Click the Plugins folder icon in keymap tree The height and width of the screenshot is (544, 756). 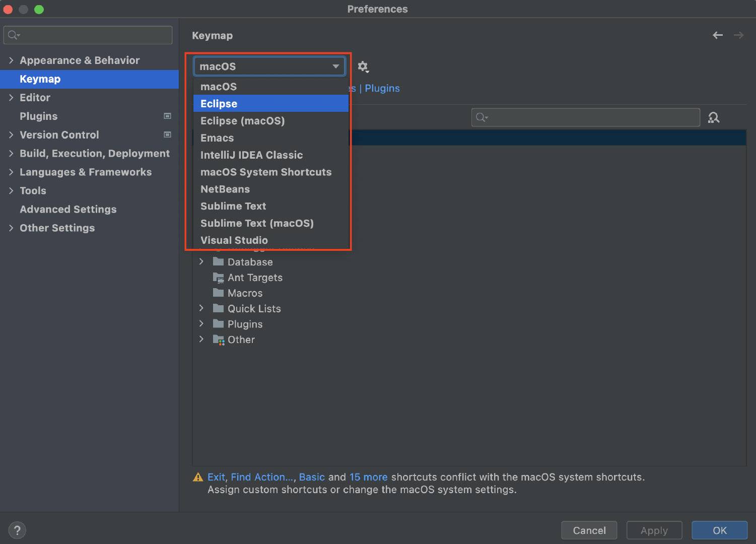(218, 324)
